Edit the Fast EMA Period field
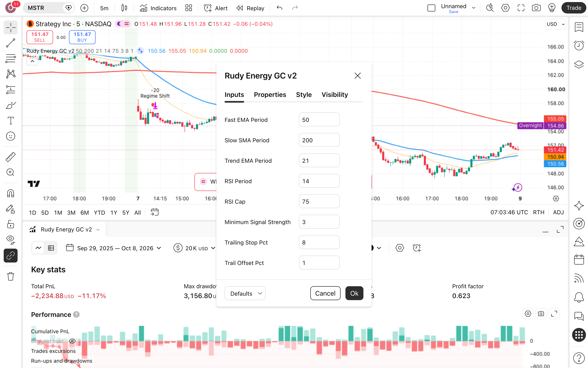The width and height of the screenshot is (588, 368). point(319,120)
